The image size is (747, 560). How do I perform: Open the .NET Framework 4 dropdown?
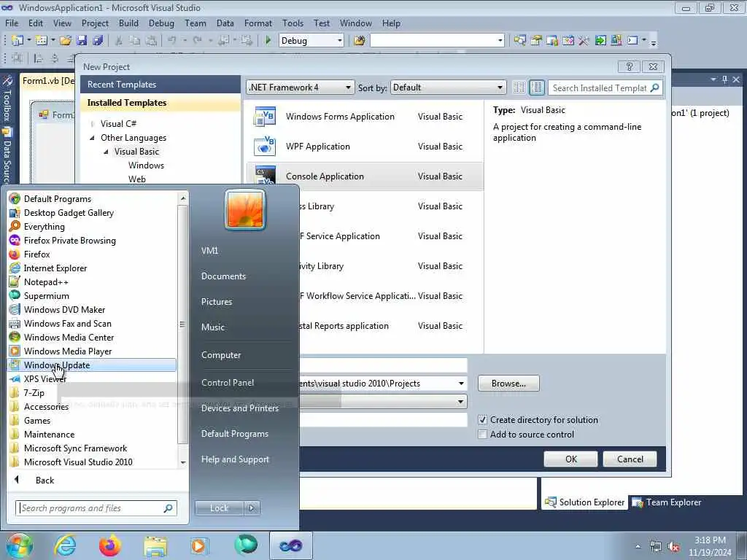[x=301, y=87]
